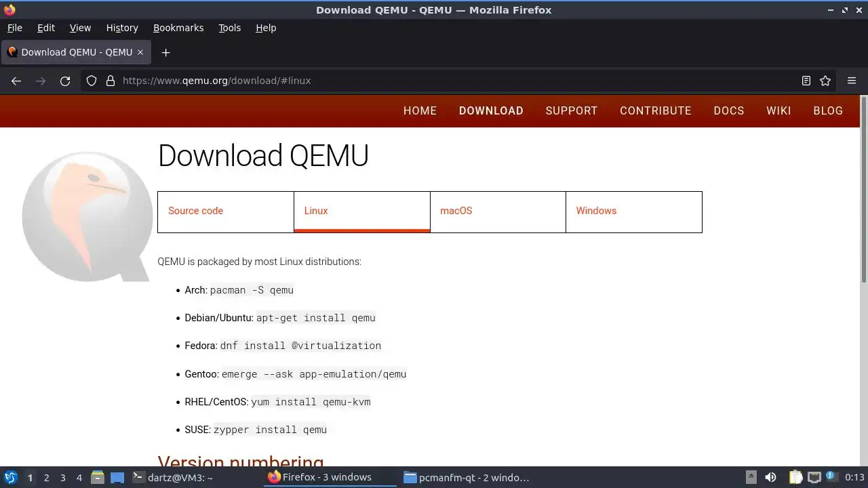Viewport: 868px width, 488px height.
Task: Click the 'yum install qemu-kvm' command
Action: [x=311, y=402]
